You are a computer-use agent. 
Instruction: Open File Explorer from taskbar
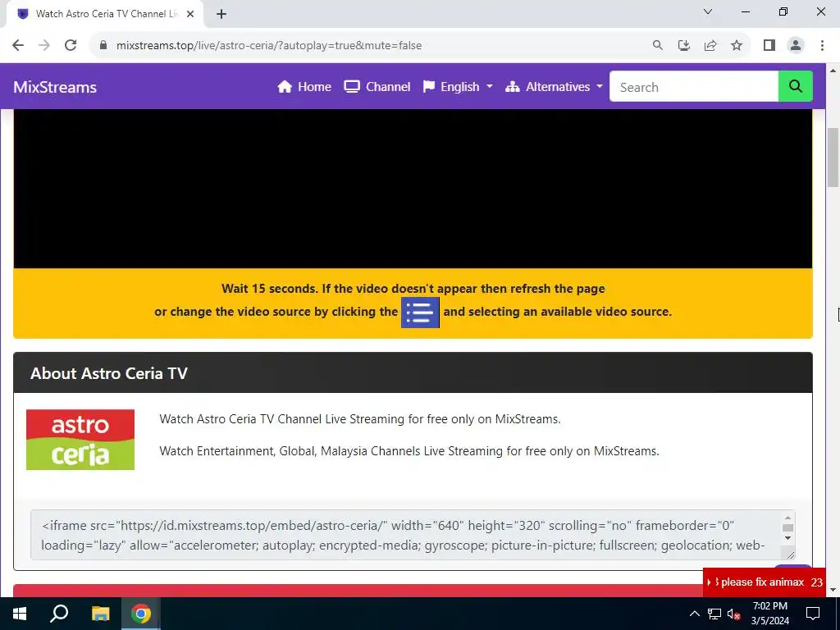pos(100,614)
